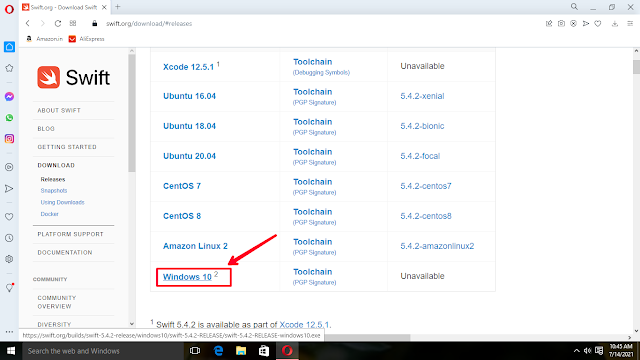Click the site security padlock icon
This screenshot has width=640, height=360.
click(x=95, y=24)
